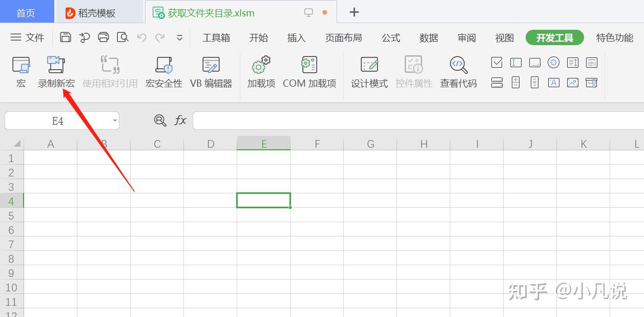Insert a text box control
The image size is (644, 317).
pyautogui.click(x=516, y=63)
